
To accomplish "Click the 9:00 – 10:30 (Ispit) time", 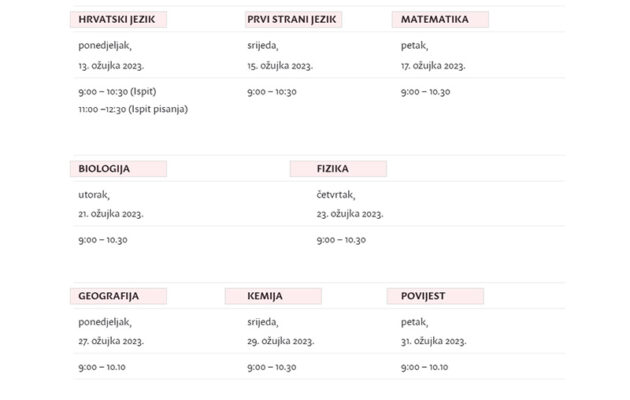I will [117, 92].
